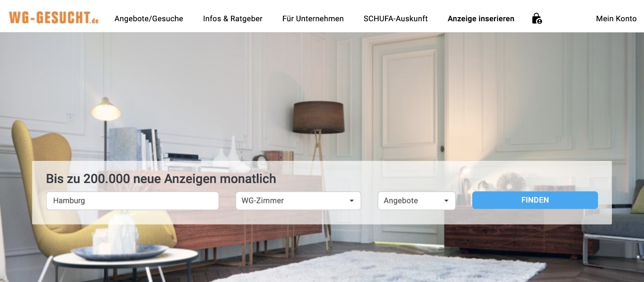Open the WG-GESUCHT.de logo homepage

(x=54, y=18)
